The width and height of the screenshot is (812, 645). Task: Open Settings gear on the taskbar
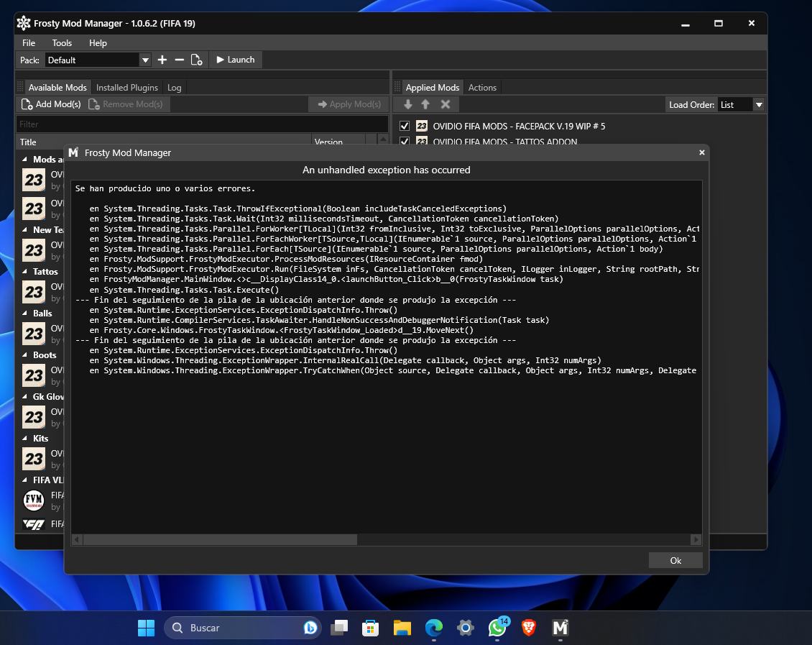[466, 628]
